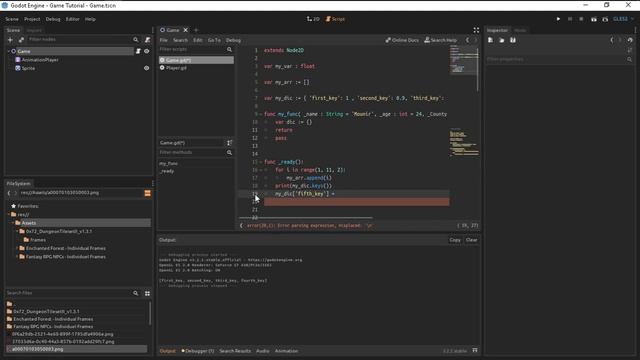The image size is (640, 360).
Task: Toggle alphabetical sorting of methods list
Action: pyautogui.click(x=229, y=142)
